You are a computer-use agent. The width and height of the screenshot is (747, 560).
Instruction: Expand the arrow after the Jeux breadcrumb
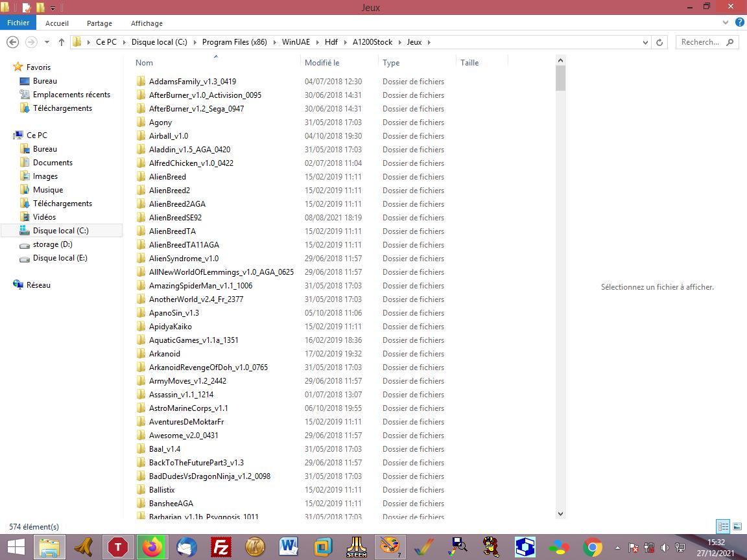[x=429, y=42]
